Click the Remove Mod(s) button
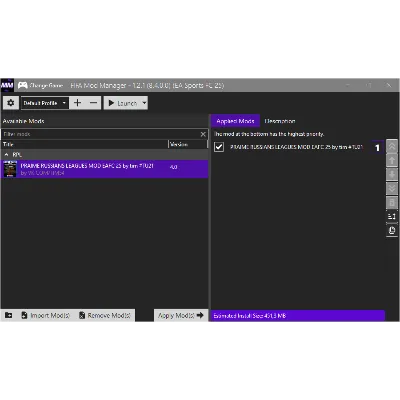 105,315
